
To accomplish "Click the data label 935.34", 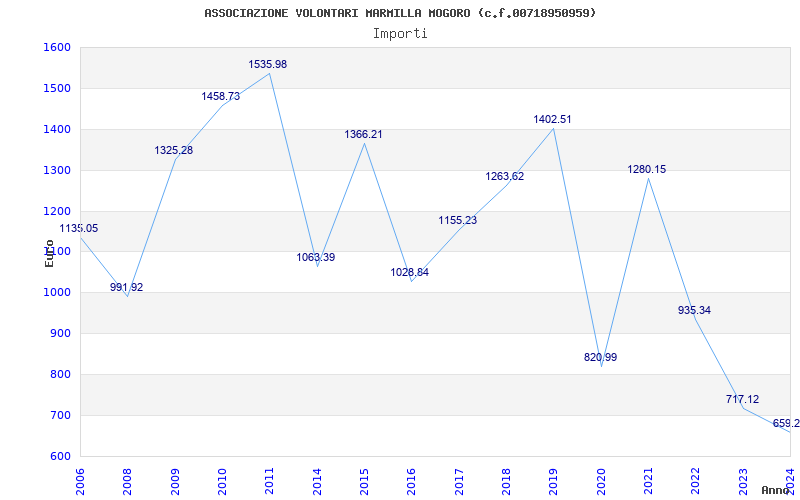I will 694,310.
